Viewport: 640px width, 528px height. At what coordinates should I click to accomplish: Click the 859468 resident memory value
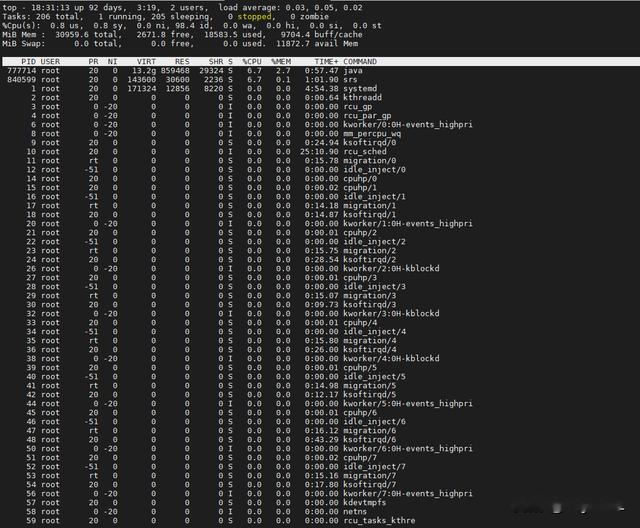point(175,71)
